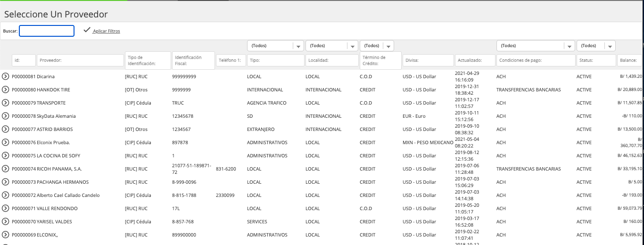Click the Tipo de Identificación filter field
This screenshot has height=245, width=644.
click(148, 60)
